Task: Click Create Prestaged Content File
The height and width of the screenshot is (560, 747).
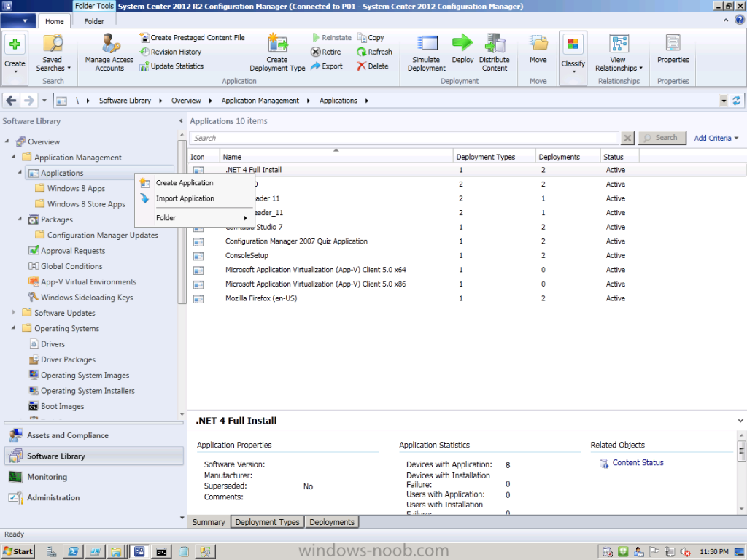Action: pos(192,38)
